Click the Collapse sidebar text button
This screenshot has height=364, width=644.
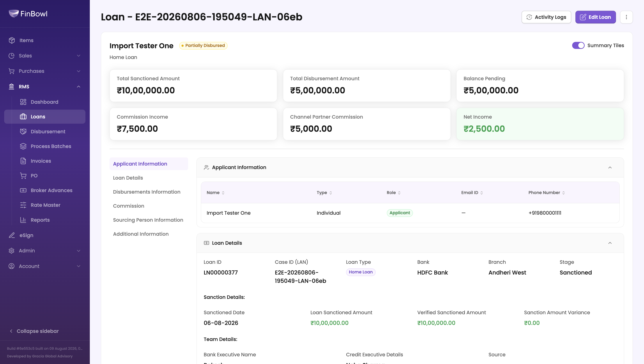[38, 331]
